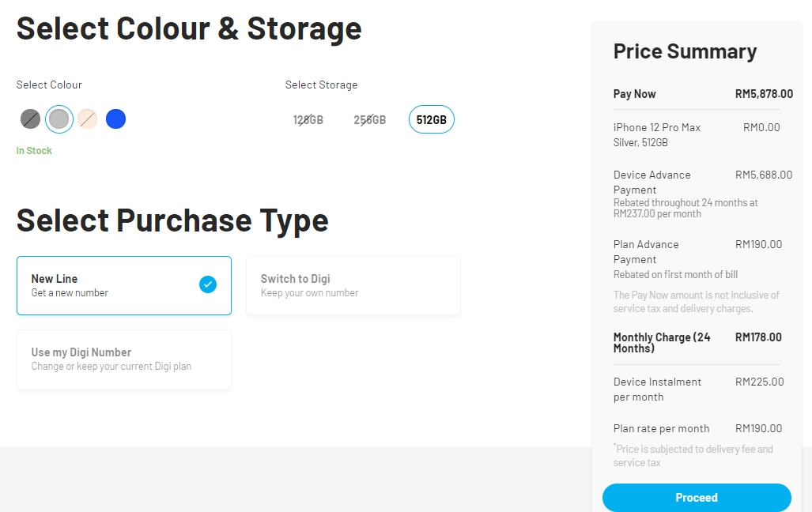Select the Switch to Digi purchase option
The width and height of the screenshot is (812, 512).
click(x=353, y=285)
